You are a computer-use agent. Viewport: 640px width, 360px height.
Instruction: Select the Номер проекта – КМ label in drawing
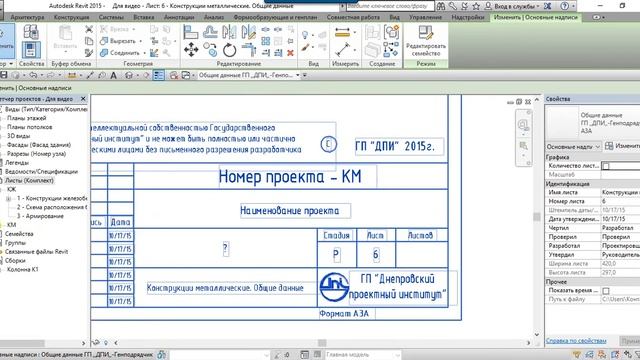pyautogui.click(x=290, y=177)
